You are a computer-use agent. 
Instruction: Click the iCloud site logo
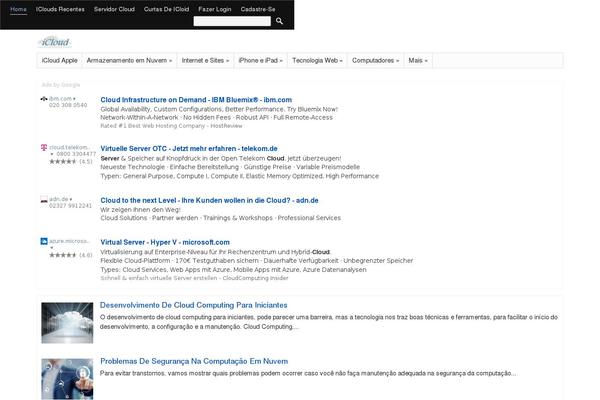click(x=55, y=42)
